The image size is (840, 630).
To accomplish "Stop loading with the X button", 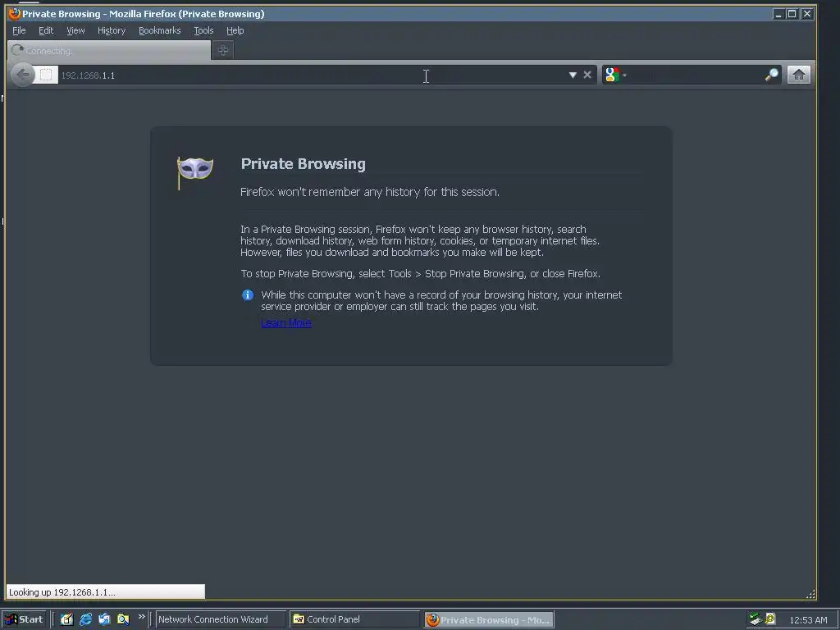I will coord(587,75).
